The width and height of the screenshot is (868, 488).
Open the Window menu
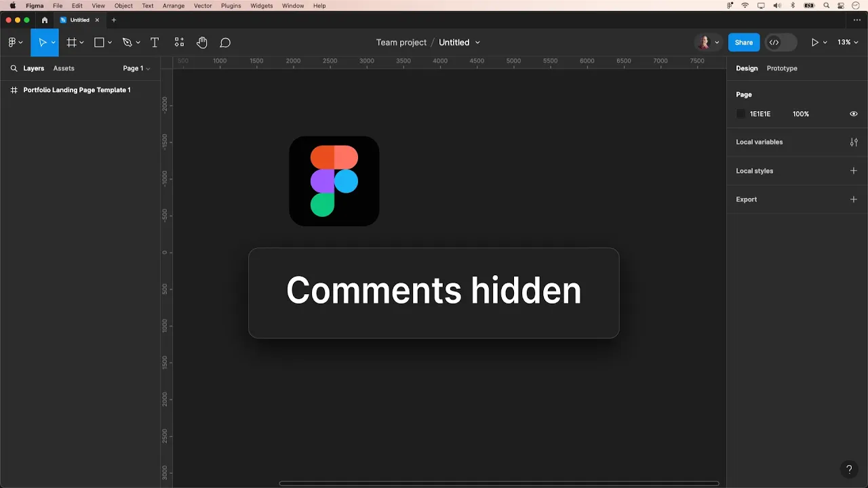click(293, 5)
